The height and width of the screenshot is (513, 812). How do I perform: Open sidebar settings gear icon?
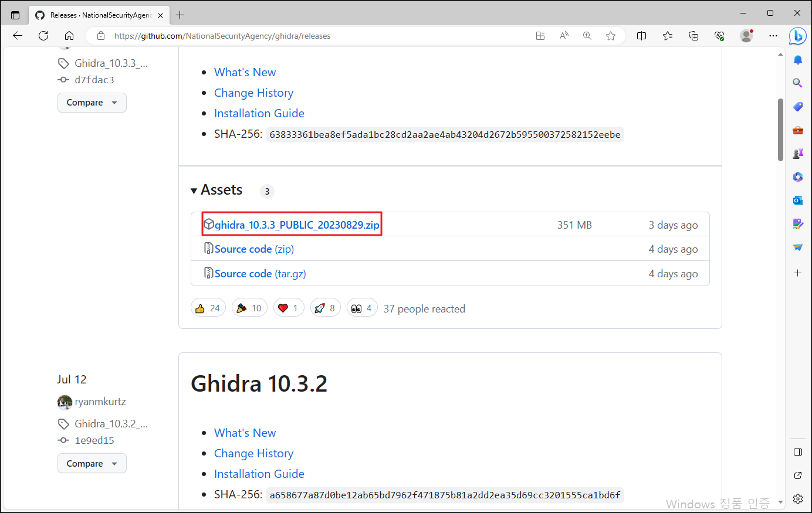tap(798, 499)
